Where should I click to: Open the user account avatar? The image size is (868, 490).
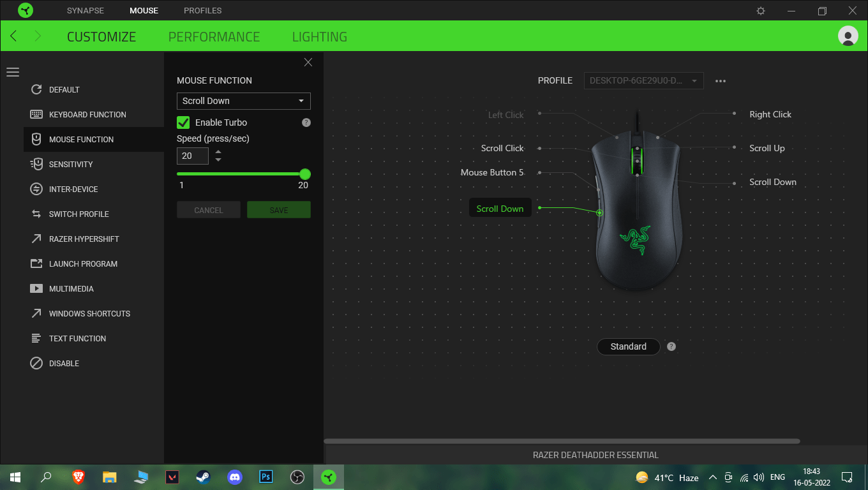848,36
